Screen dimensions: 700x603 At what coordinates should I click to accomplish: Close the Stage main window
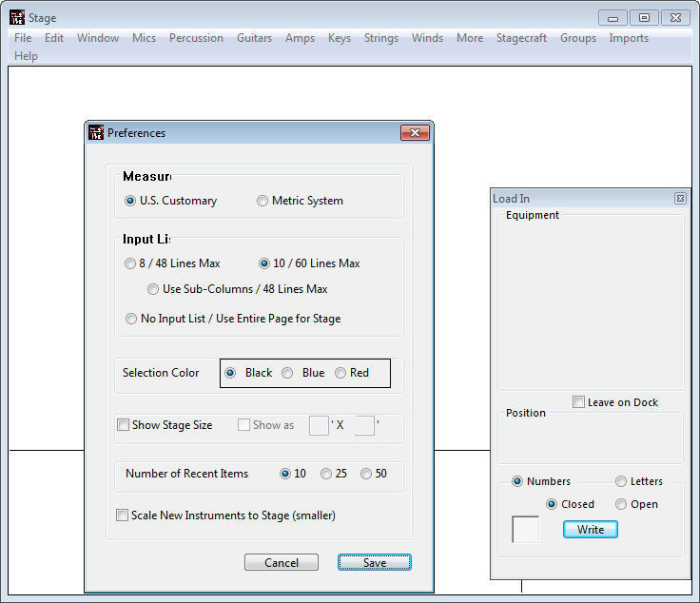tap(676, 18)
